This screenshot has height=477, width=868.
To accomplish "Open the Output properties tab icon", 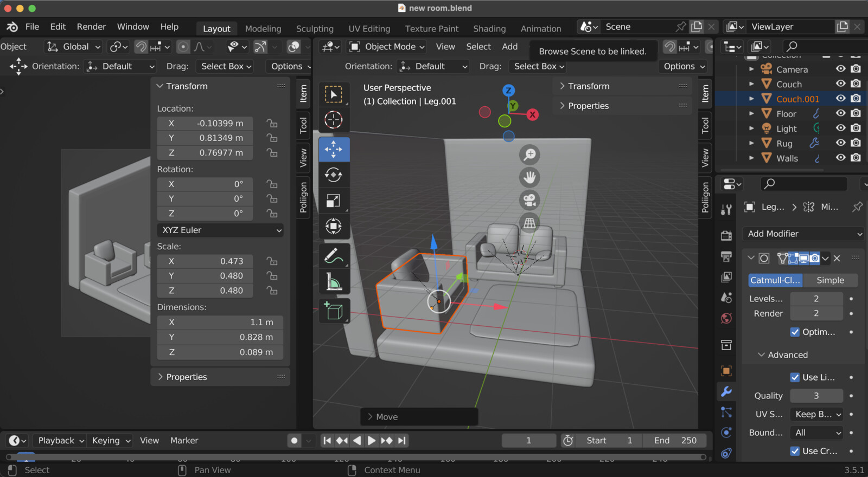I will 726,256.
